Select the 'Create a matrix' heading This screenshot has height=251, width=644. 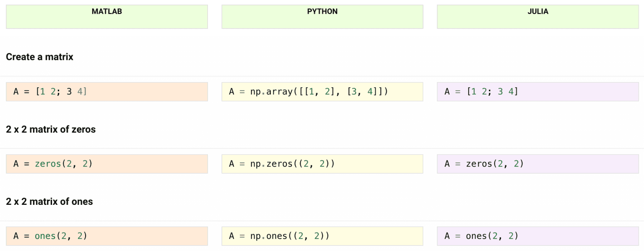click(39, 57)
